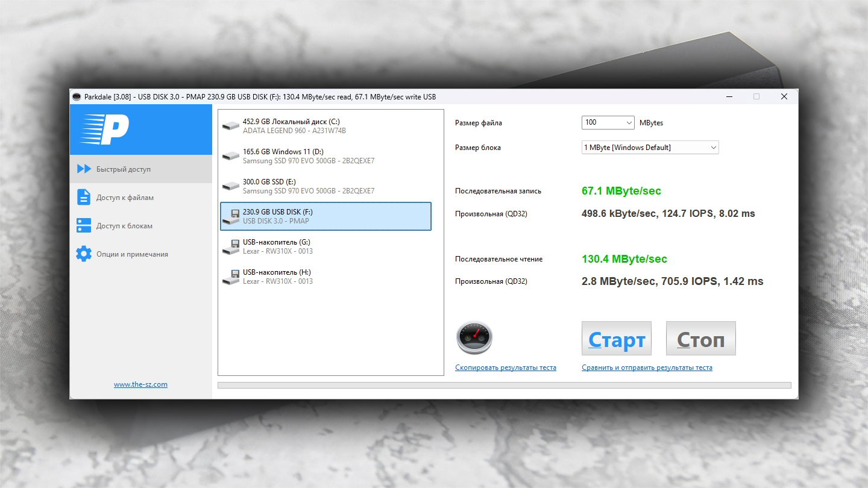Open the file size dropdown showing 100
Viewport: 868px width, 488px height.
(608, 122)
